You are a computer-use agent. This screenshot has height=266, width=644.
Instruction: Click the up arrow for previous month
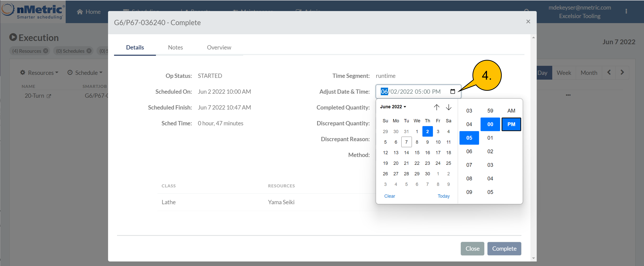(436, 107)
